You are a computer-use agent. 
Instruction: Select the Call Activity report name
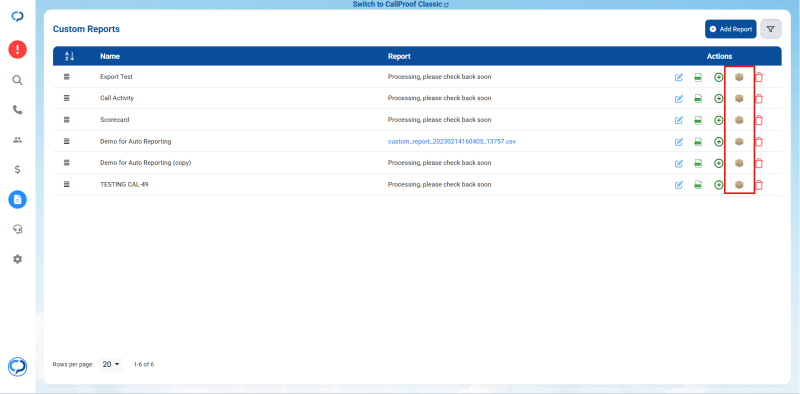pyautogui.click(x=117, y=98)
